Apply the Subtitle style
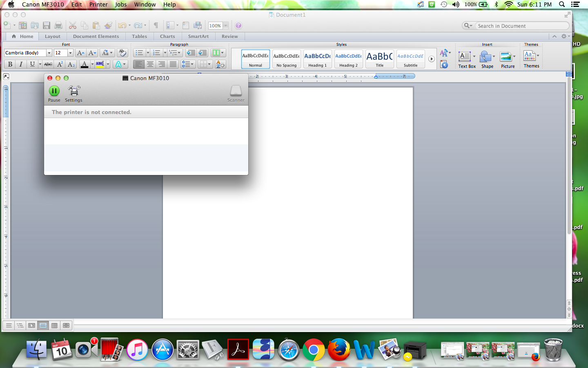 [410, 59]
